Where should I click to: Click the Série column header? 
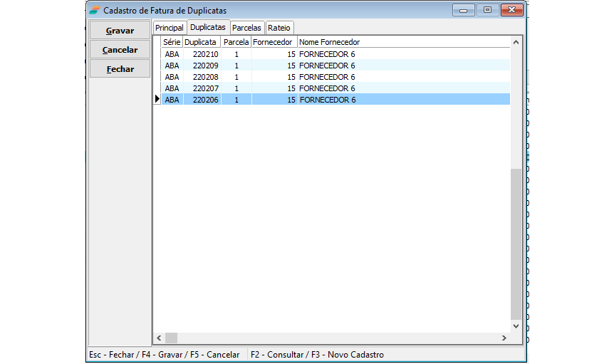click(x=172, y=42)
